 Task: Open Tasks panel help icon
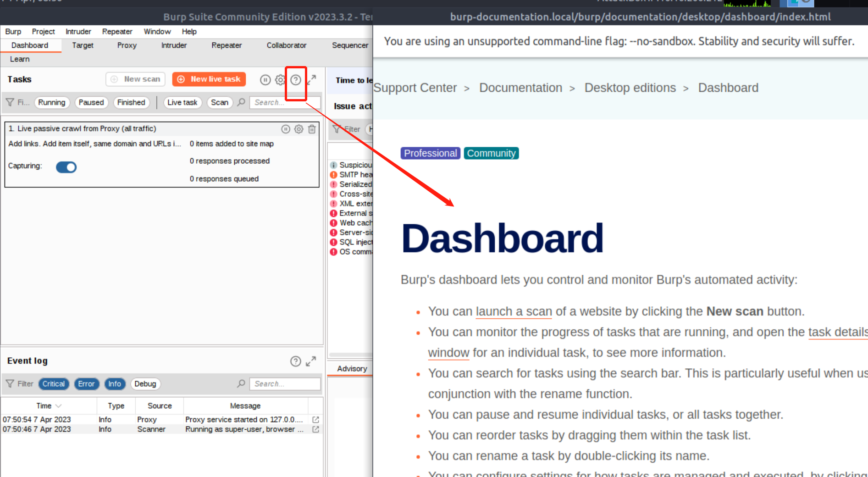click(296, 80)
